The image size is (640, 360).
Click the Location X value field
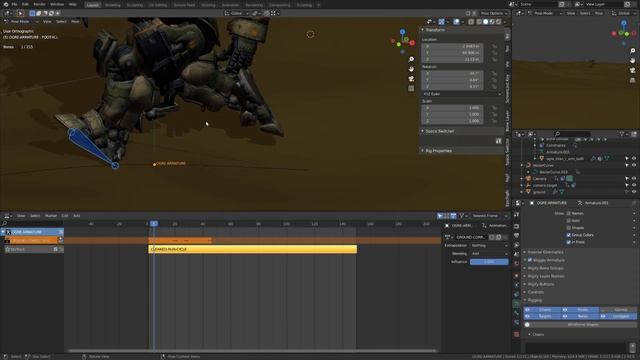tap(452, 46)
